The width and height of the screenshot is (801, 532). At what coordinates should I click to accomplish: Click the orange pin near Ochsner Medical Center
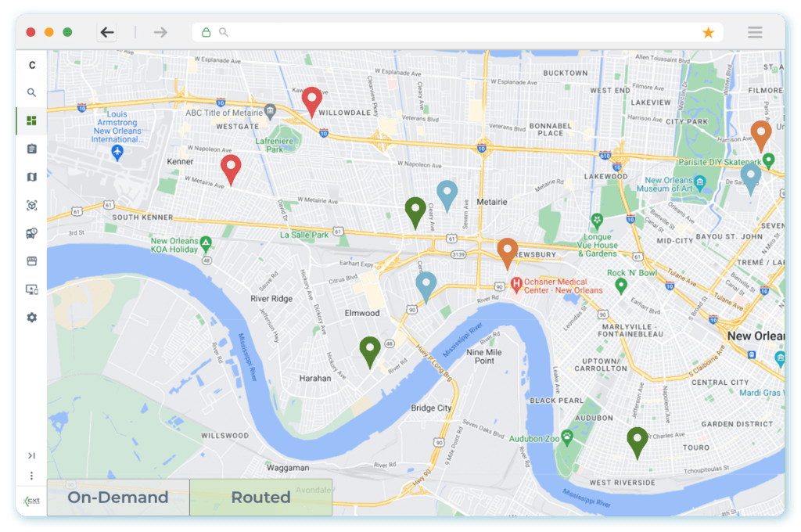point(508,252)
